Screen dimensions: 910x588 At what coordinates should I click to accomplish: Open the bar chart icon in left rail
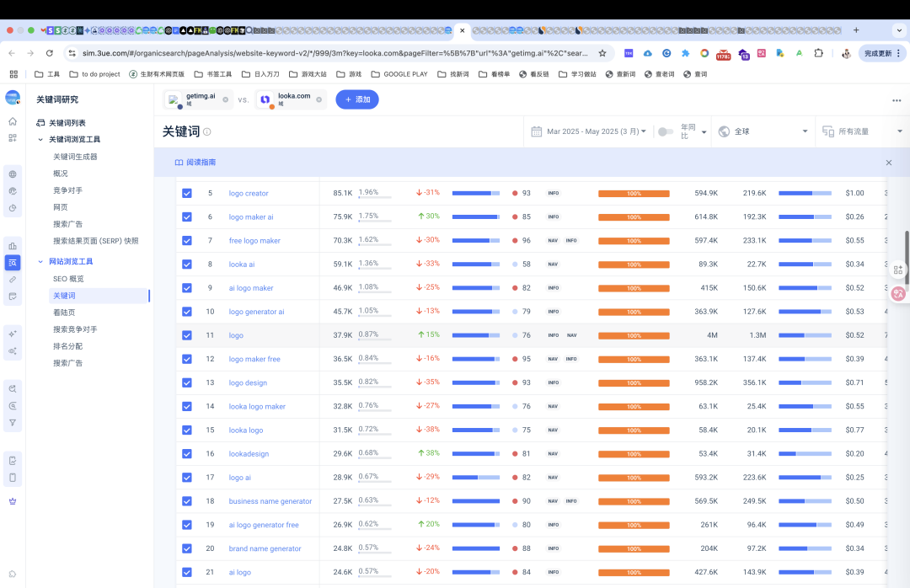click(13, 246)
